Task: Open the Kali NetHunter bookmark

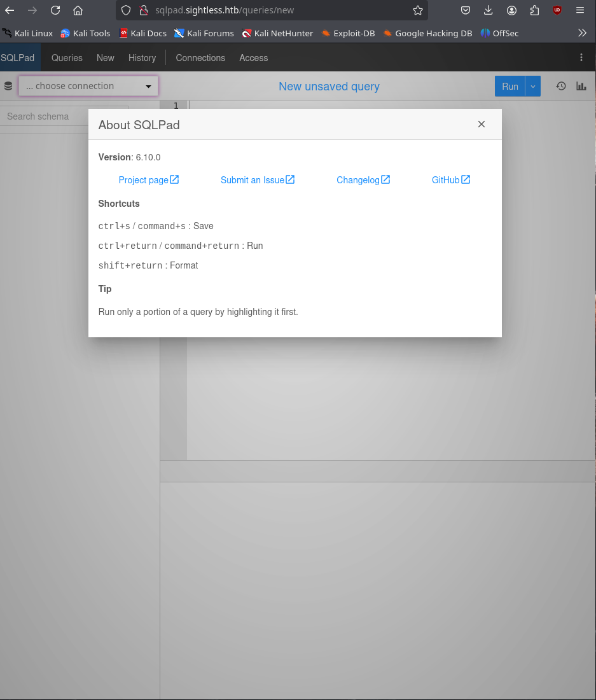Action: coord(277,33)
